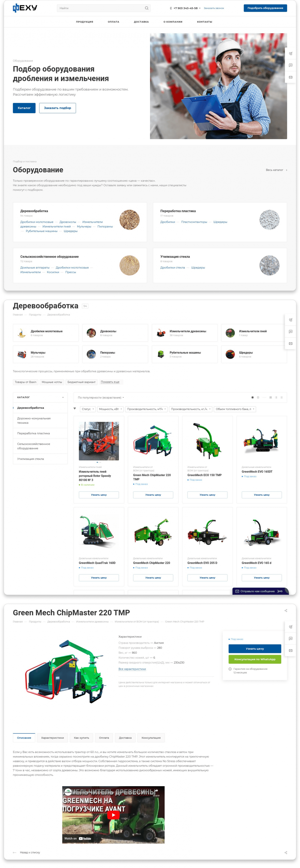Open the chat icon beside the Деревообработка catalog

tap(291, 332)
